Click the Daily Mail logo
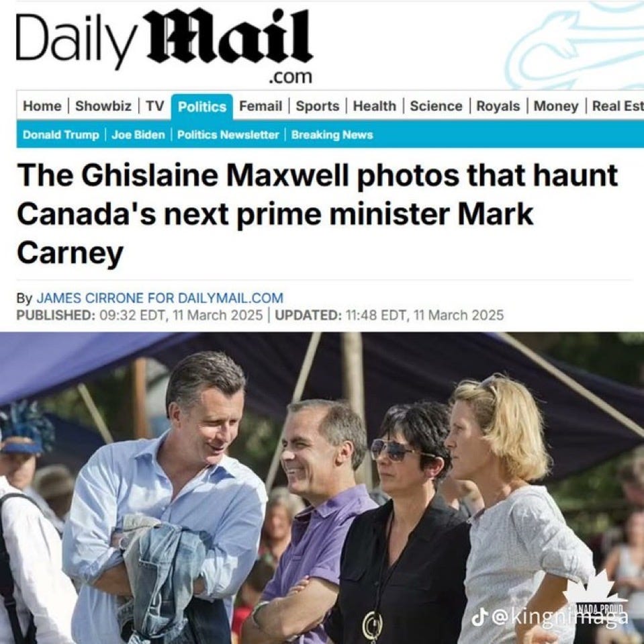This screenshot has height=644, width=644. tap(165, 45)
